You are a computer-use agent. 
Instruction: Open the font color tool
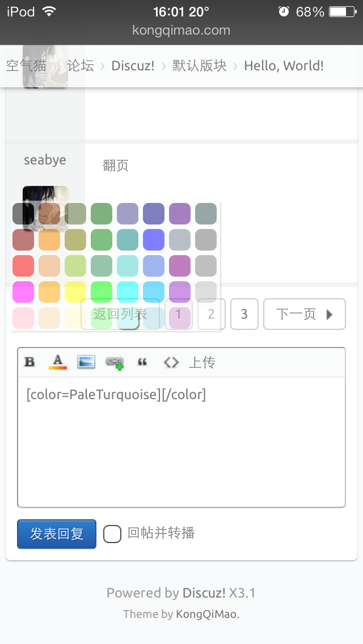point(57,362)
